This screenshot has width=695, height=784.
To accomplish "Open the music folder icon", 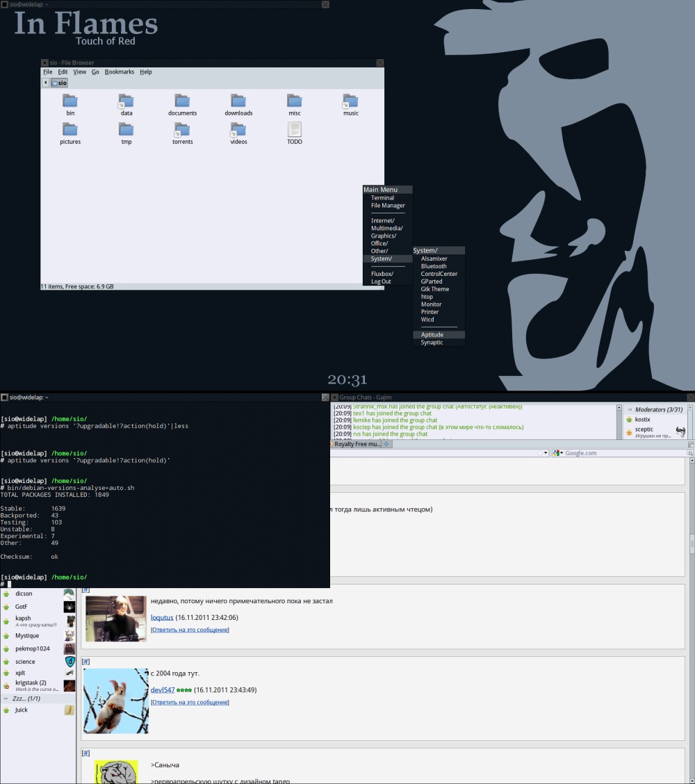I will (350, 101).
